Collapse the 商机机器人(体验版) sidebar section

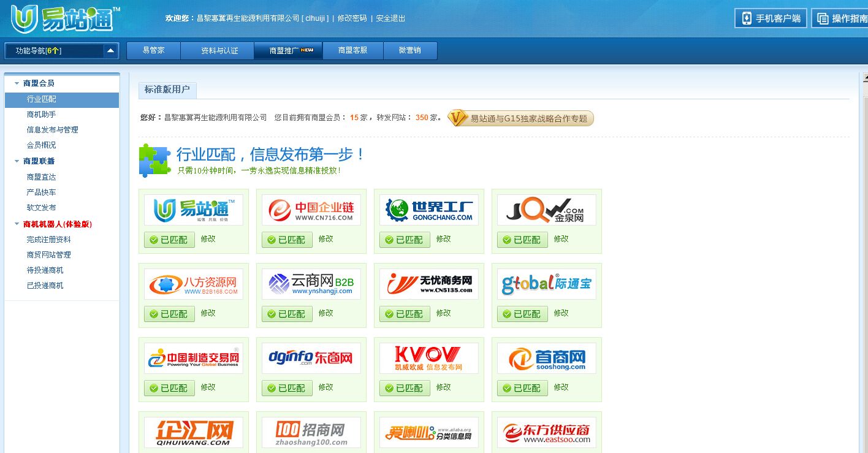click(17, 224)
